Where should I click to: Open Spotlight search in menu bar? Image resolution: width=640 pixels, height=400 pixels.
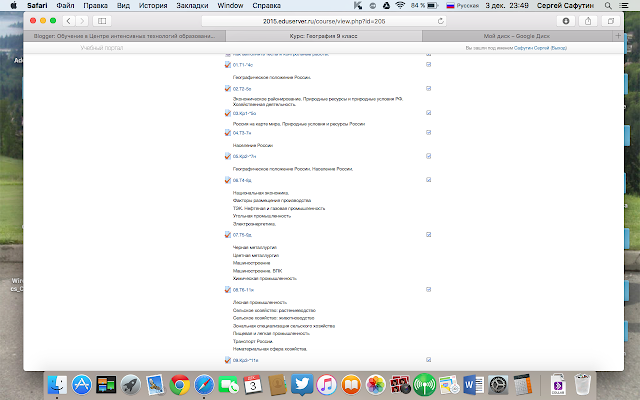[x=608, y=5]
